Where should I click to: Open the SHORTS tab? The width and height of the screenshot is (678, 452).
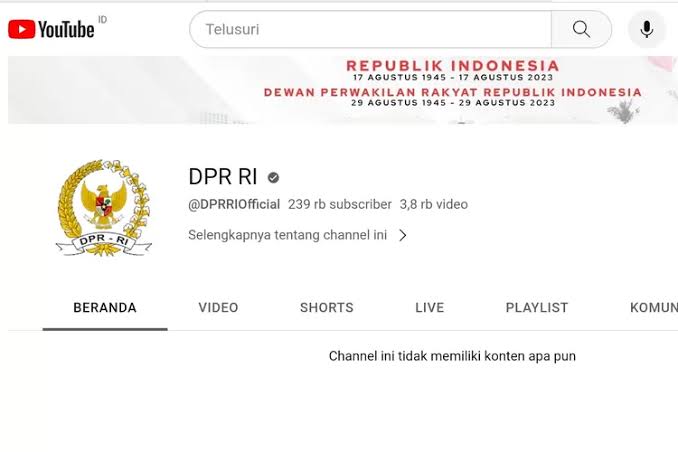coord(327,308)
